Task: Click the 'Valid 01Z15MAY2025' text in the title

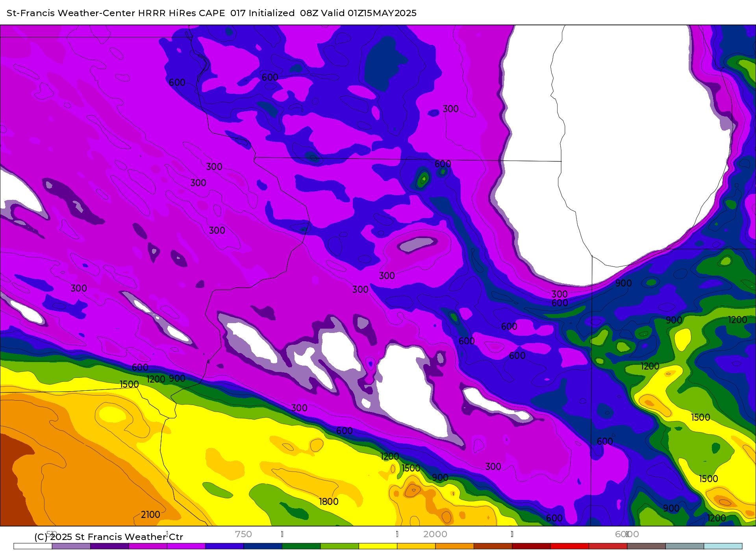Action: [369, 13]
